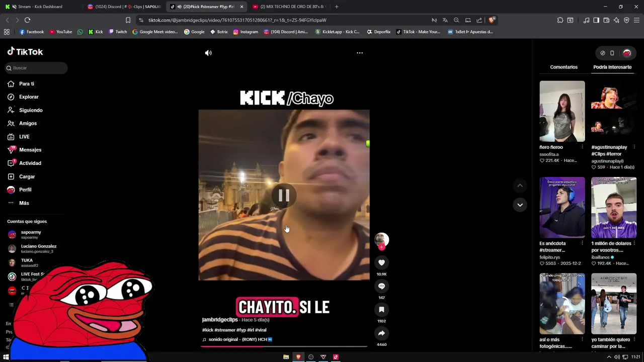Image resolution: width=644 pixels, height=362 pixels.
Task: Open the extensions puzzle icon
Action: click(560, 20)
